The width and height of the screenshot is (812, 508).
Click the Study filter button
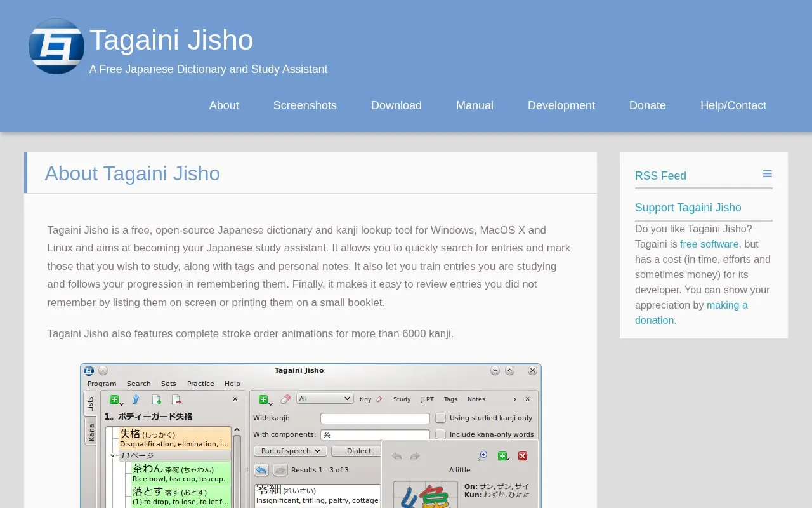[402, 399]
